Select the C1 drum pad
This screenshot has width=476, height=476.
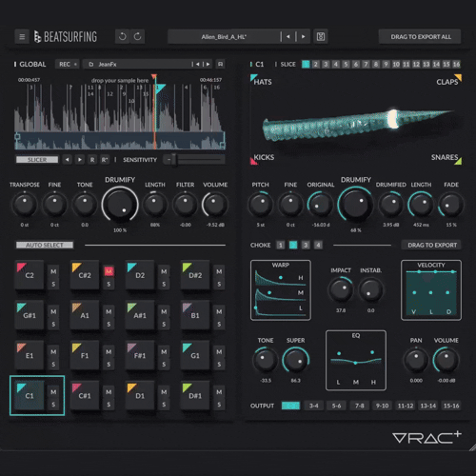click(x=30, y=396)
